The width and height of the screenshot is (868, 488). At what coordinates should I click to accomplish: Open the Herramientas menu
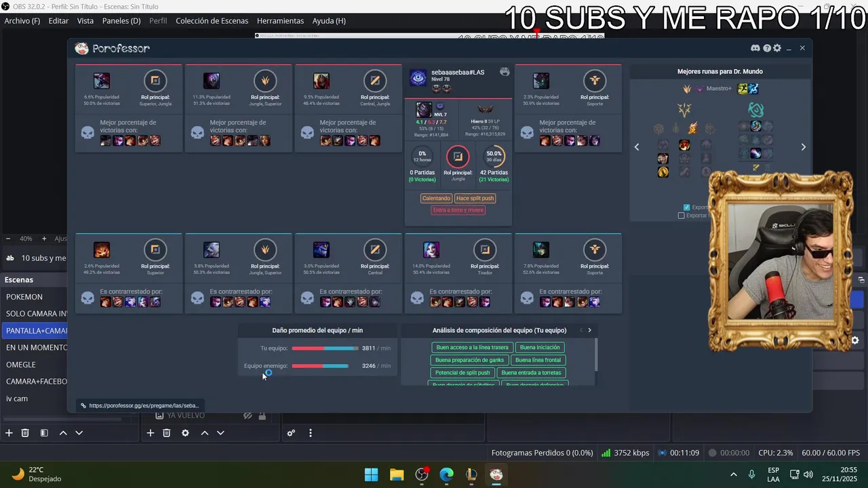click(280, 21)
